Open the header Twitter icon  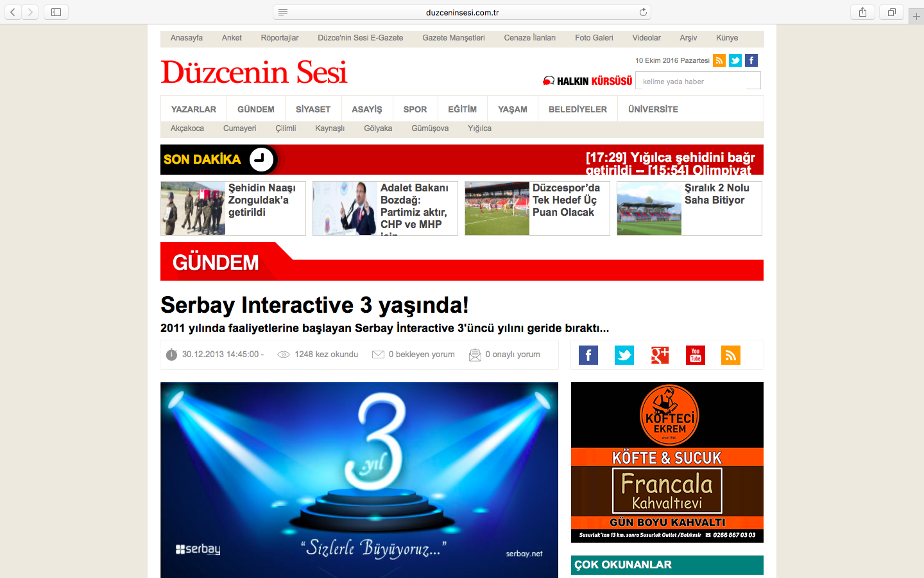tap(735, 60)
